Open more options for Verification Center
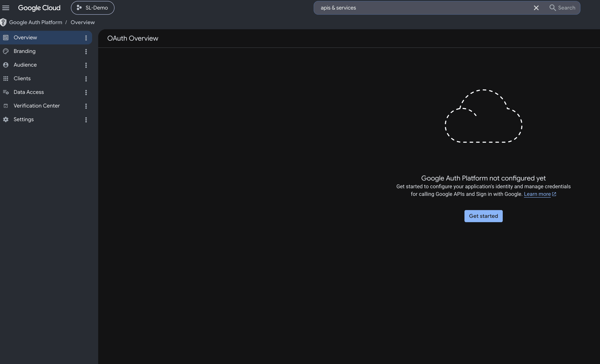Screen dimensions: 600x364 click(86, 106)
